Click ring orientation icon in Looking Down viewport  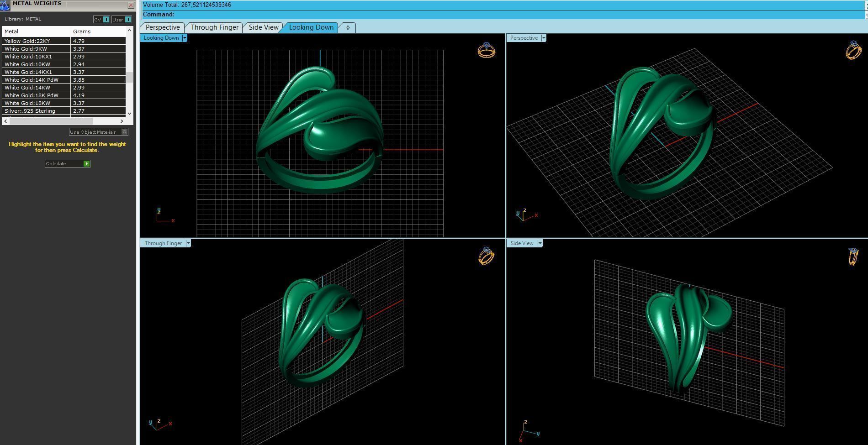tap(487, 50)
